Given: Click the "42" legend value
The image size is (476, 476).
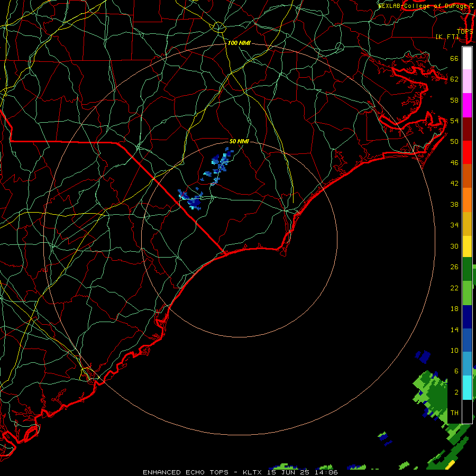Looking at the screenshot, I should click(x=454, y=184).
